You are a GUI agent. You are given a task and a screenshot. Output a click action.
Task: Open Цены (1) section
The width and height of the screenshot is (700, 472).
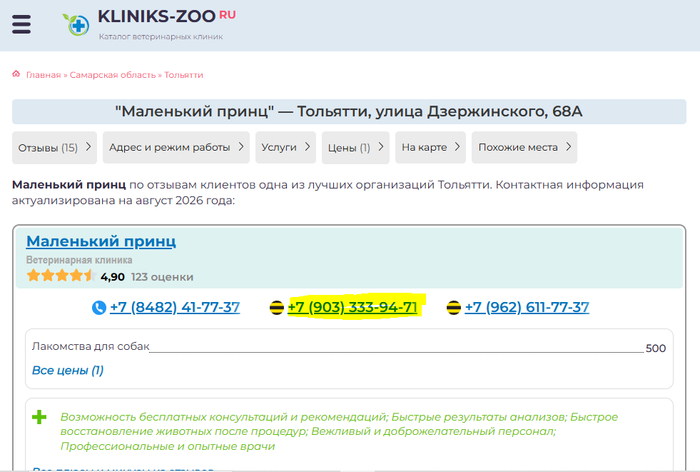pyautogui.click(x=355, y=147)
